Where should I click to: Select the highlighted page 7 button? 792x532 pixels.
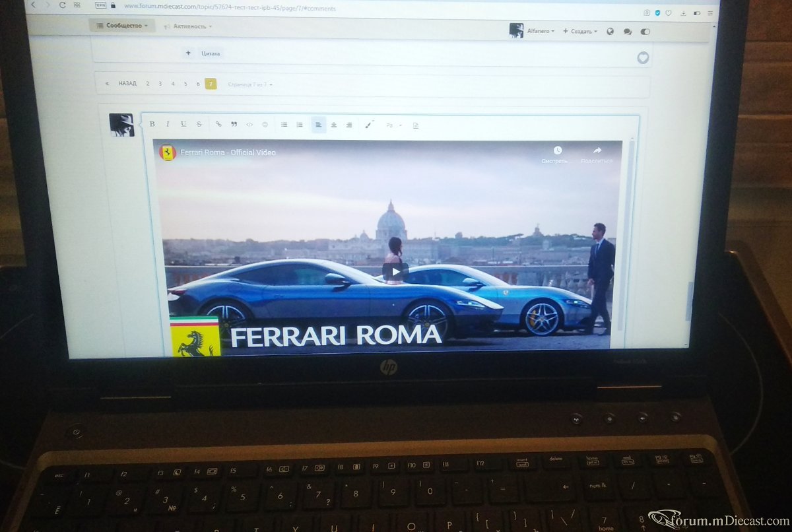pyautogui.click(x=211, y=84)
